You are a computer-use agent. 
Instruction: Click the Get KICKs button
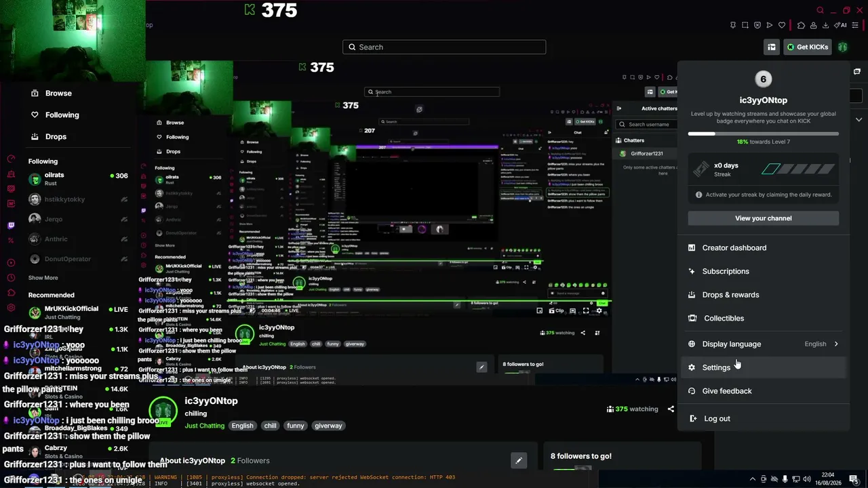(x=807, y=47)
